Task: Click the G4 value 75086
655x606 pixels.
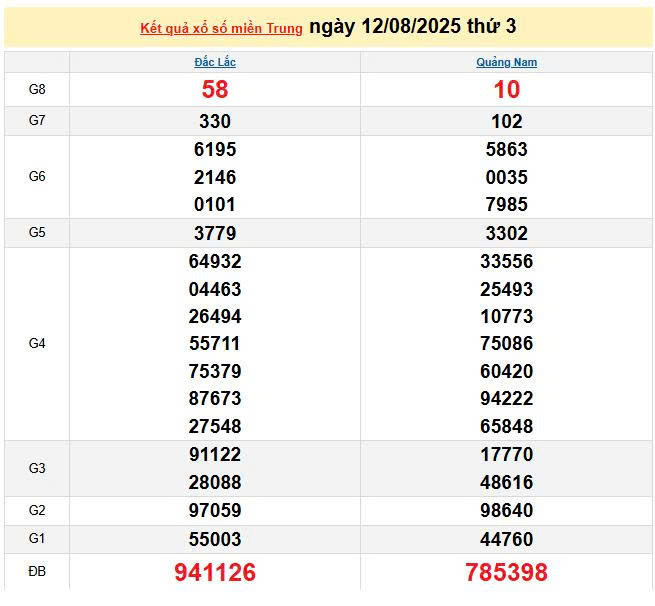Action: 507,344
